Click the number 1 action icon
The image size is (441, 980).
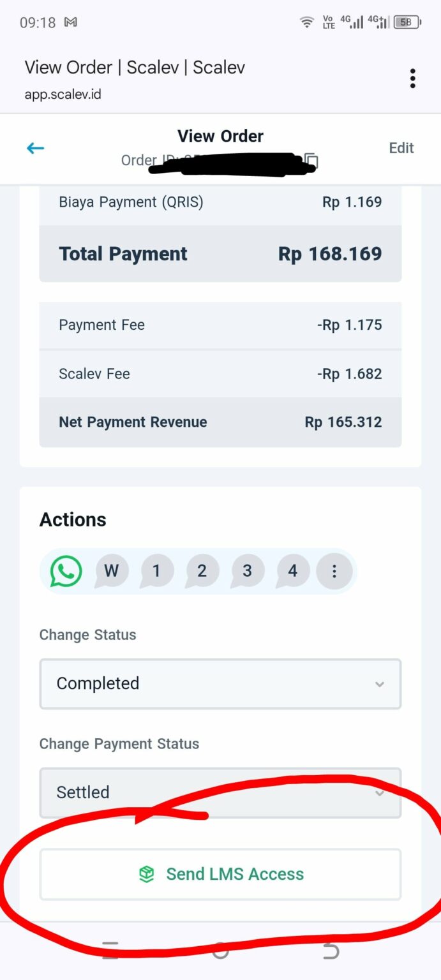(156, 571)
